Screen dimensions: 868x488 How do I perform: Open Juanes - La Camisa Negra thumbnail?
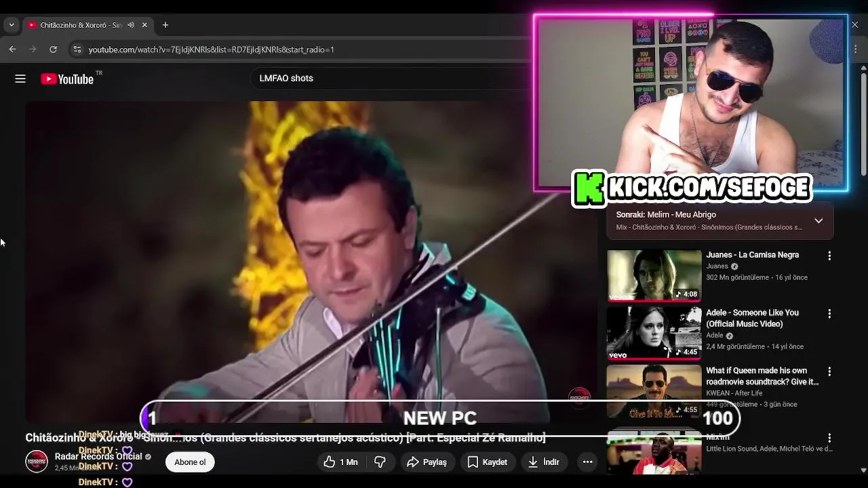pos(654,275)
